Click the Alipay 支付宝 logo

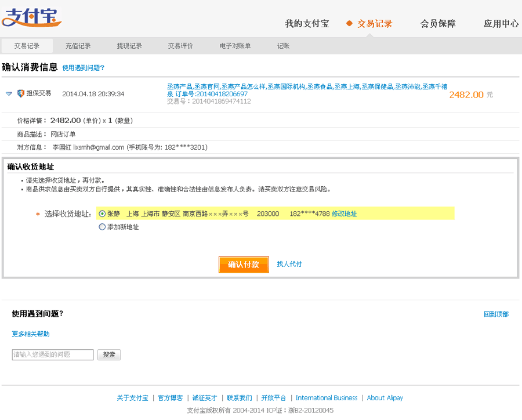pyautogui.click(x=31, y=17)
